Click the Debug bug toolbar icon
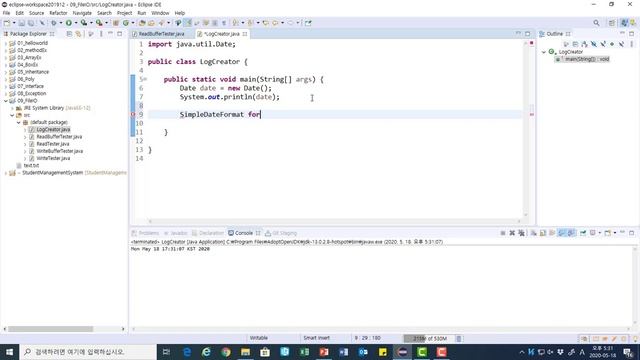Viewport: 640px width, 360px height. [x=53, y=23]
